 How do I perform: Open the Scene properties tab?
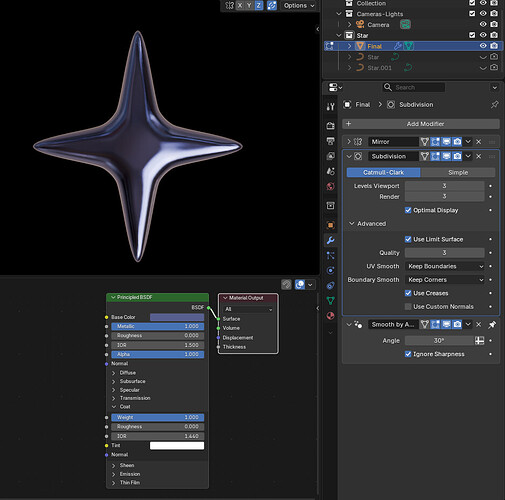330,171
